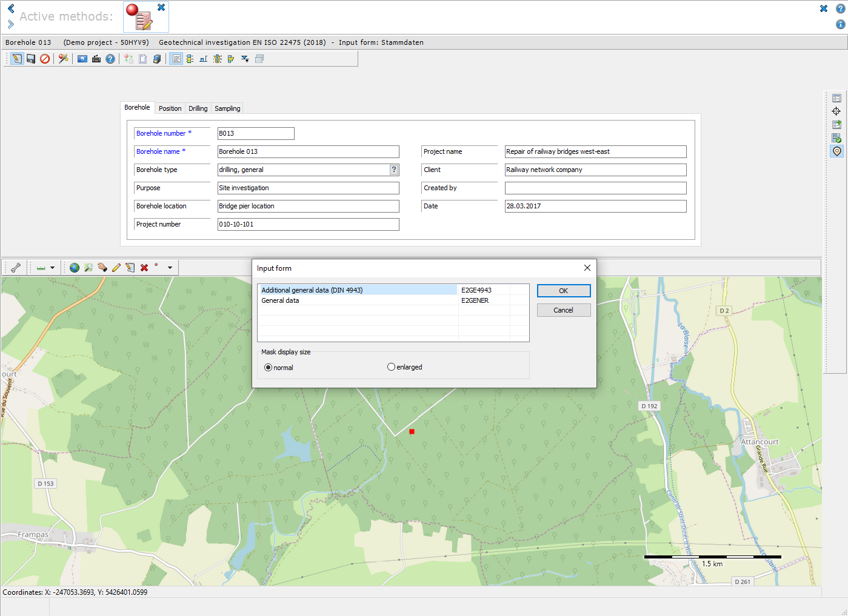Click the top-right blue info icon

[x=840, y=24]
